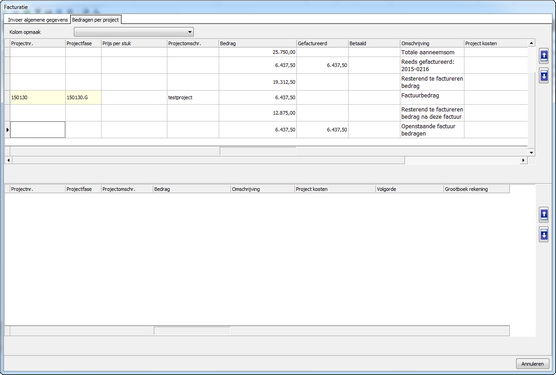Click the move-down arrow icon beside lower grid
This screenshot has height=375, width=556.
[544, 235]
